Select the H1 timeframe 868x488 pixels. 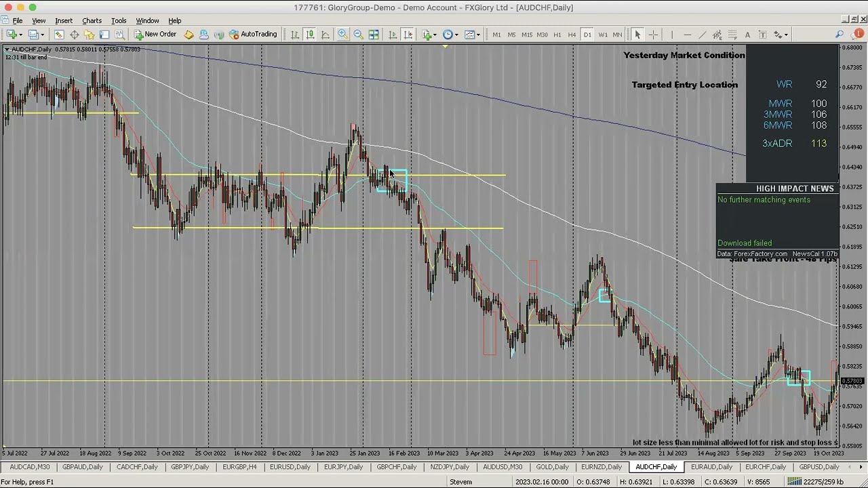pos(557,35)
